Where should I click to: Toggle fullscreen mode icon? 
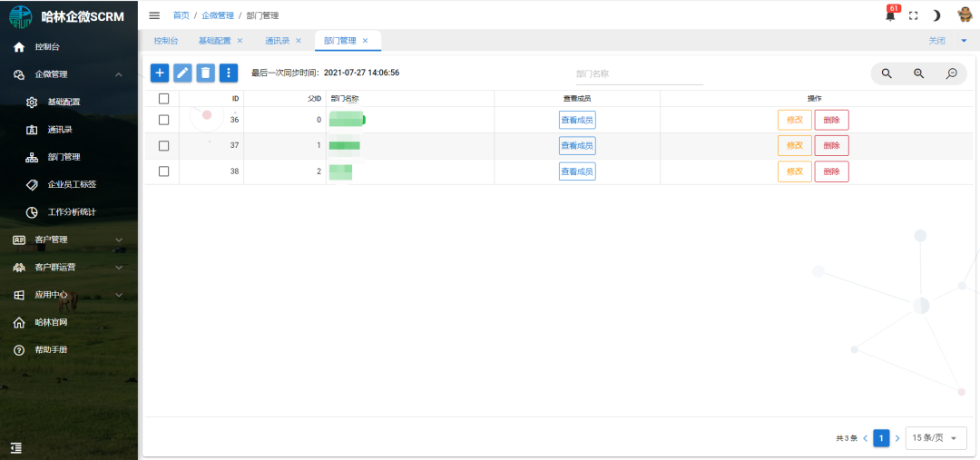(x=913, y=15)
